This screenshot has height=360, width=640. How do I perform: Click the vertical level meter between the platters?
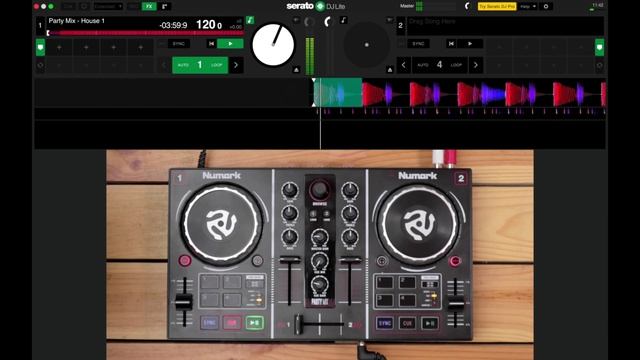[x=310, y=56]
